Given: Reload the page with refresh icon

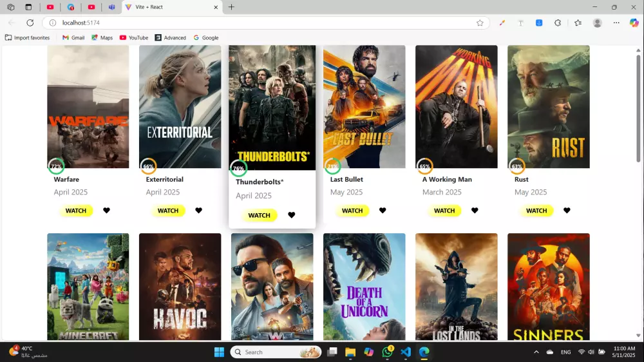Looking at the screenshot, I should pos(30,23).
